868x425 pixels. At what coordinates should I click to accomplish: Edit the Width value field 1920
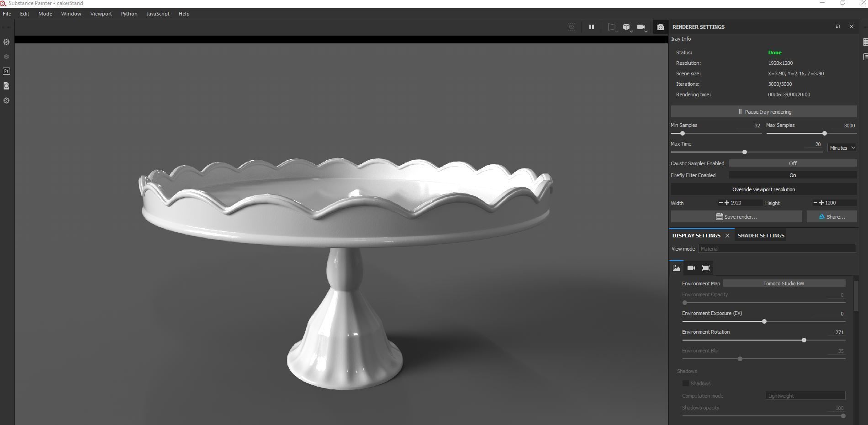(x=746, y=203)
